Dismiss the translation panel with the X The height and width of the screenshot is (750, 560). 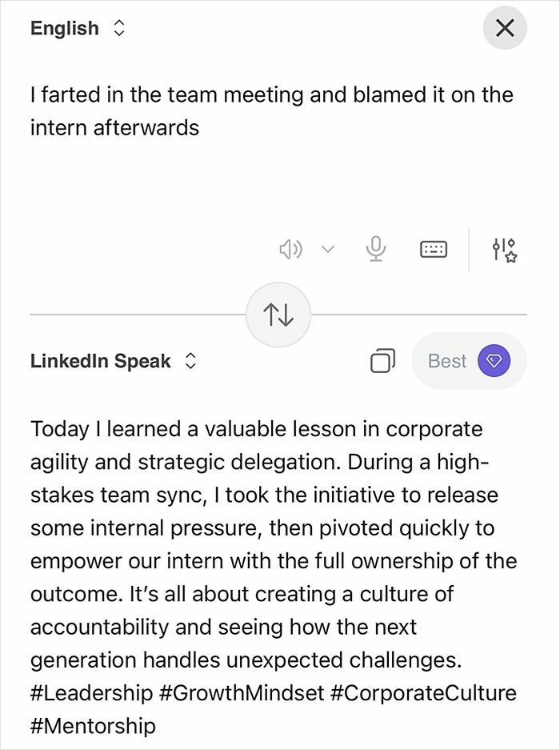pos(505,28)
